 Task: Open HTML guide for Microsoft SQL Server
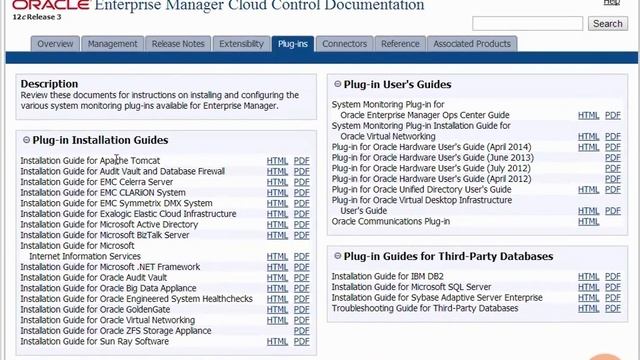[588, 287]
